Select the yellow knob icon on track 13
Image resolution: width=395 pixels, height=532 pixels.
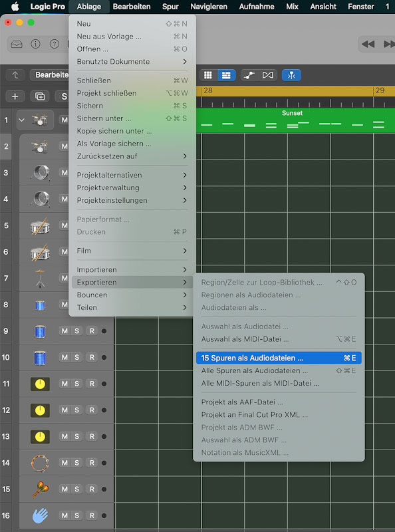[40, 436]
